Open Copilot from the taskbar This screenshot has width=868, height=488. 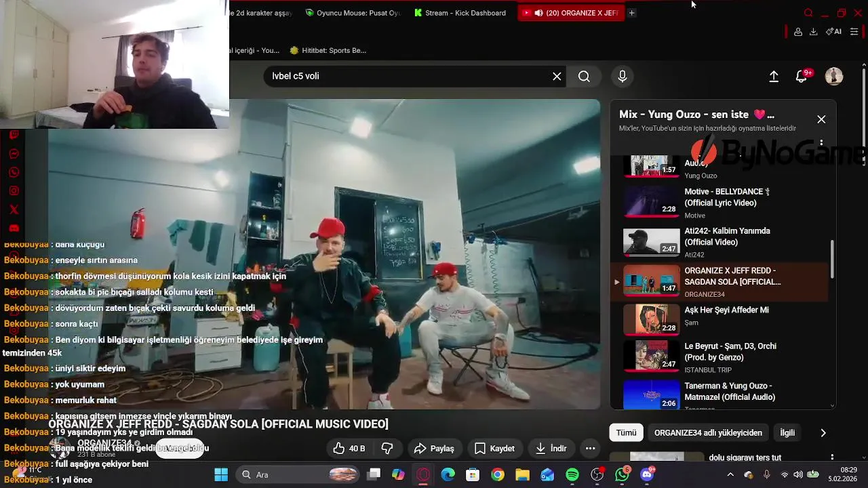(x=398, y=474)
